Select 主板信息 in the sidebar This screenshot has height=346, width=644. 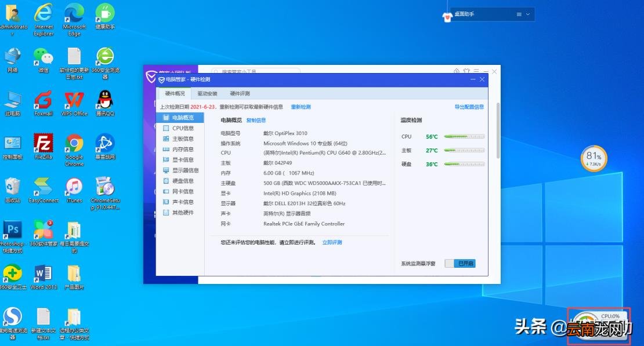[180, 139]
